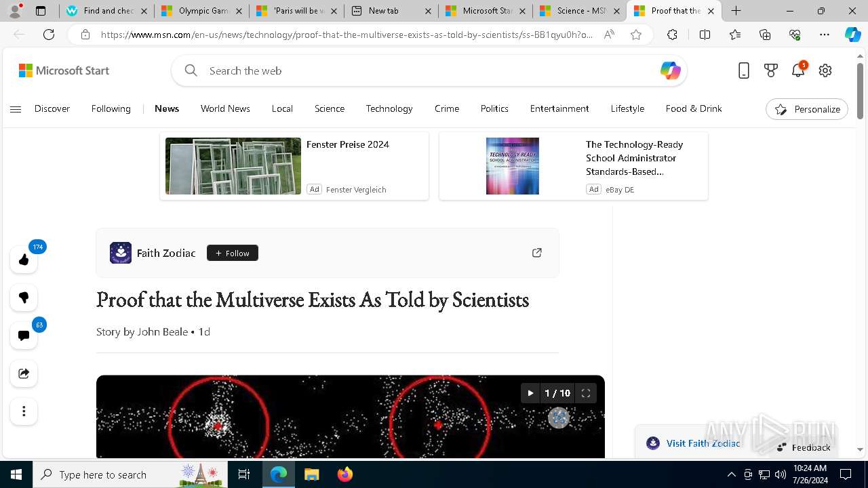This screenshot has height=488, width=868.
Task: Click the taskbar search box
Action: click(x=131, y=474)
